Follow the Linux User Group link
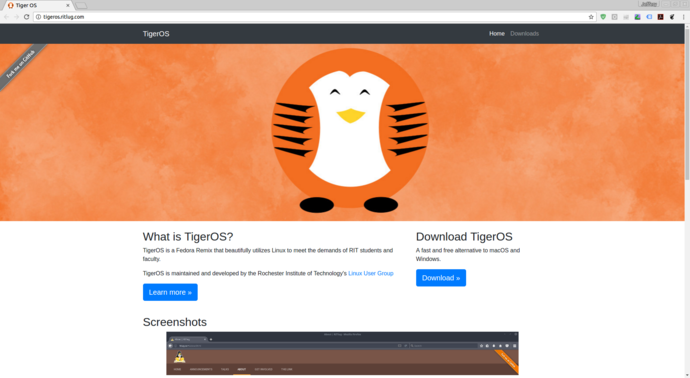 371,273
